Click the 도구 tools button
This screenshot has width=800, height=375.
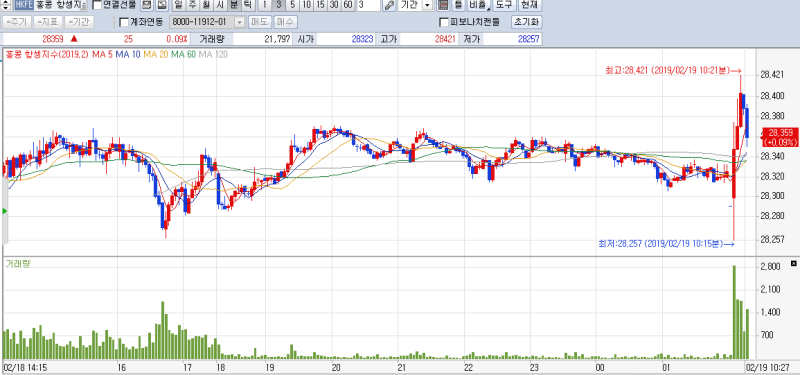pyautogui.click(x=504, y=5)
